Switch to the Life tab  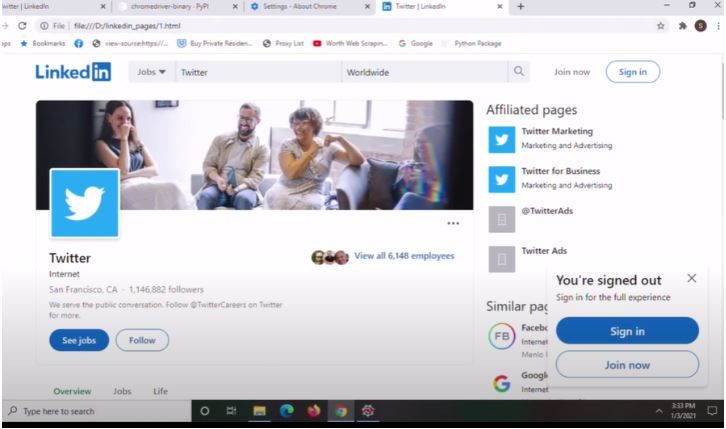point(160,391)
